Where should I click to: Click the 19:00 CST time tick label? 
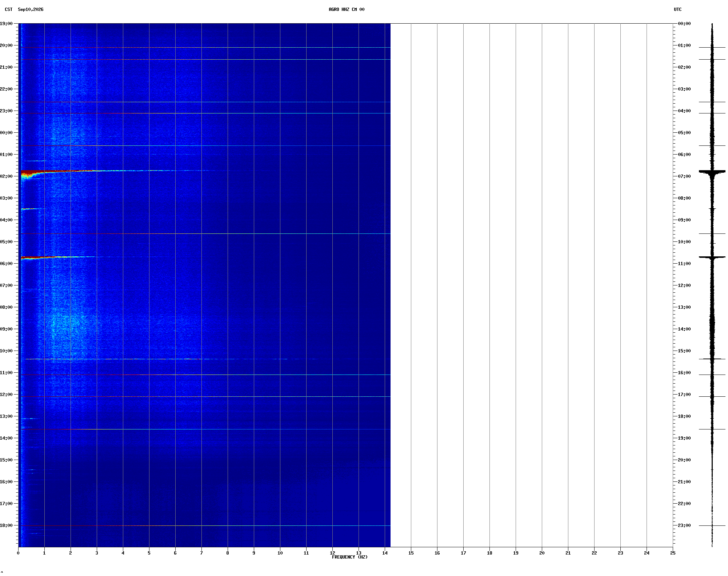pyautogui.click(x=6, y=24)
